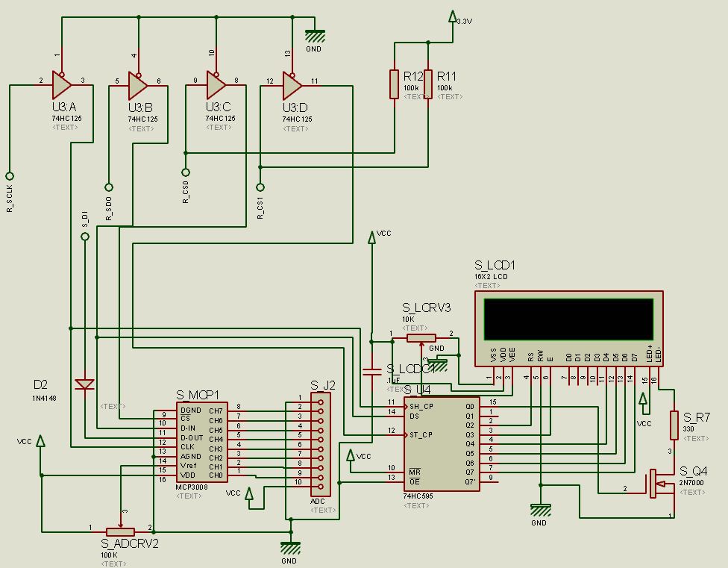Click the MCP3008 part name label

pyautogui.click(x=192, y=487)
